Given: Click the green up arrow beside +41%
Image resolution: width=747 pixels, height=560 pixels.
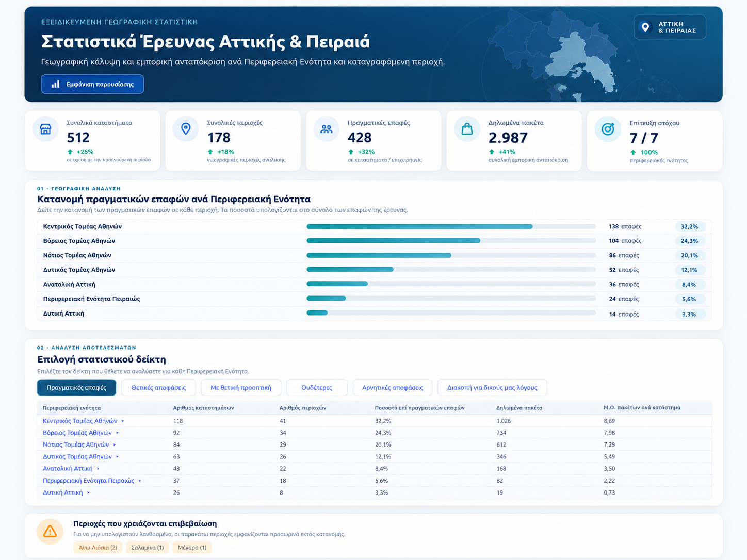Looking at the screenshot, I should coord(492,152).
